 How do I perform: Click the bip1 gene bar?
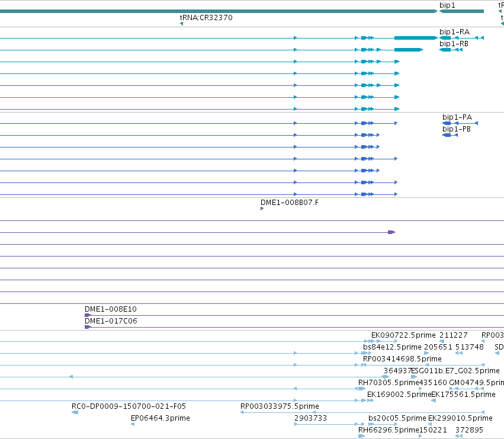pos(461,11)
